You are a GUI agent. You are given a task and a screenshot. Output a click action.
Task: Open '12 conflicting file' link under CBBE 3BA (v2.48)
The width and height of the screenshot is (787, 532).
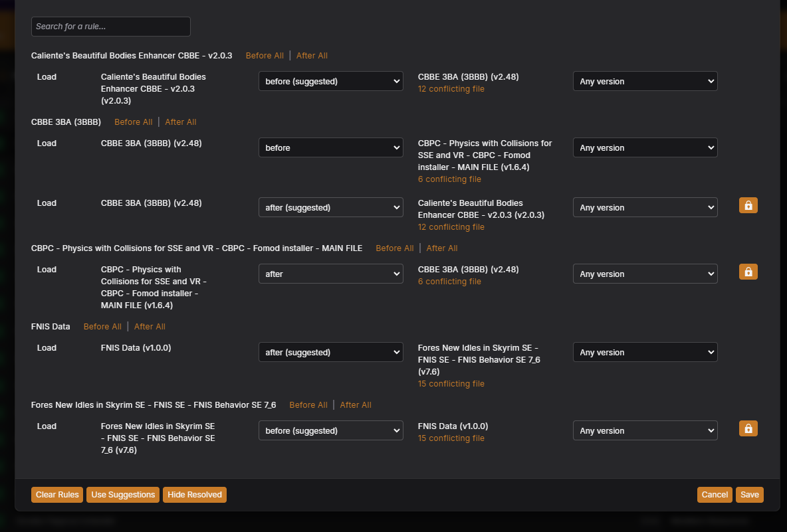(451, 89)
